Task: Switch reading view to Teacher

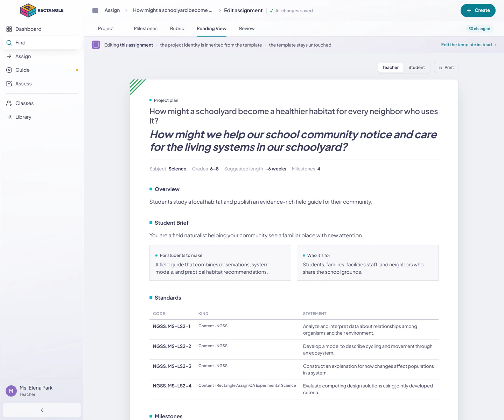Action: click(x=391, y=68)
